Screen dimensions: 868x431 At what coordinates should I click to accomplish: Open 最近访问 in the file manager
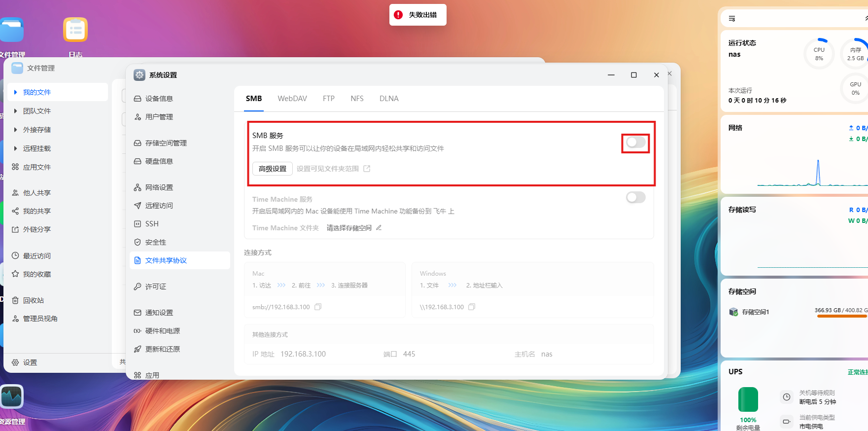pyautogui.click(x=58, y=256)
